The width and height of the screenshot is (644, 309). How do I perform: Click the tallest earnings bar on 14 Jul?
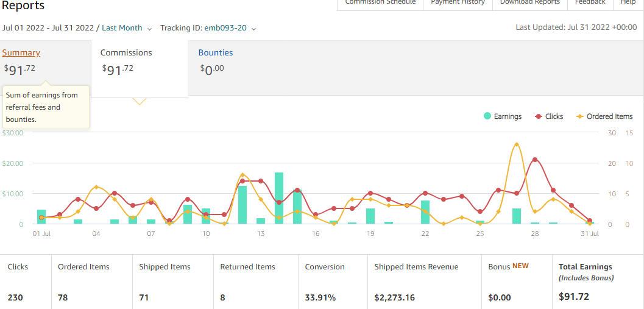(x=279, y=198)
